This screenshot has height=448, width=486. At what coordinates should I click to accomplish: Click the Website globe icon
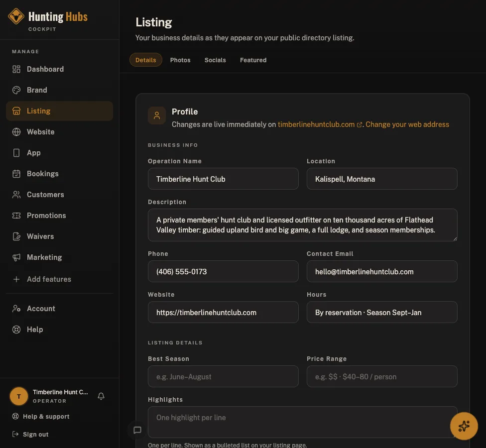point(16,132)
